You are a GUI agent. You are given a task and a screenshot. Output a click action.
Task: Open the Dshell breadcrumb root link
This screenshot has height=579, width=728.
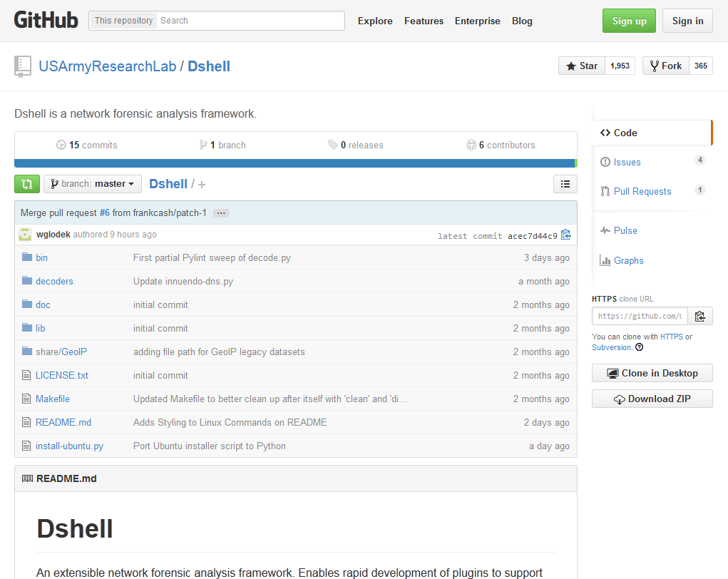coord(168,184)
